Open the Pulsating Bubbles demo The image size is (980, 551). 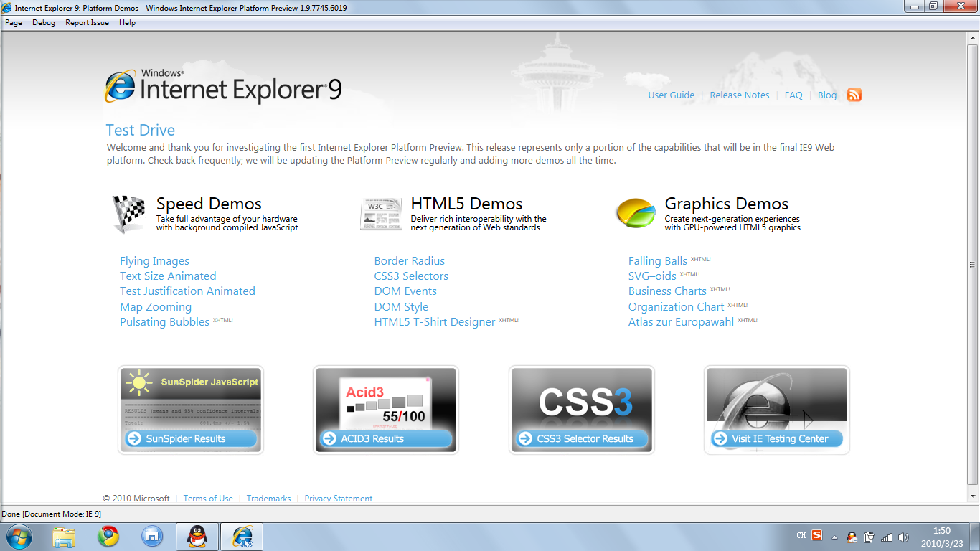[x=164, y=322]
